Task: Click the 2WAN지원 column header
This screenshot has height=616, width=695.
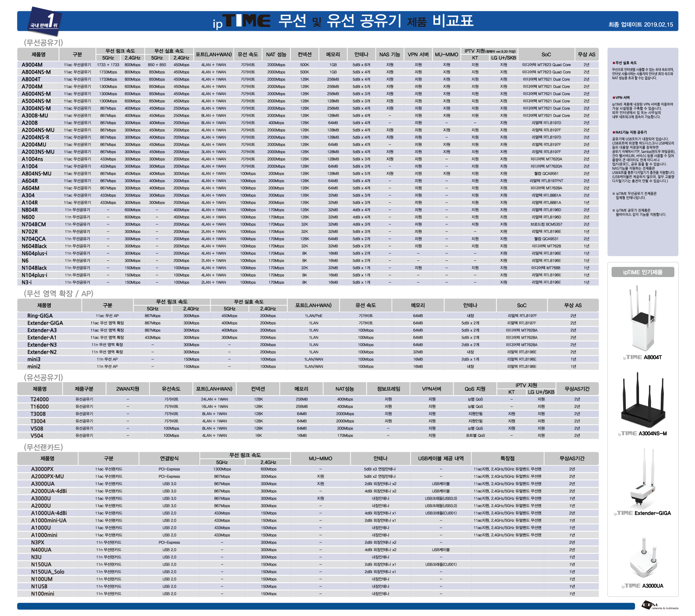Action: (127, 389)
